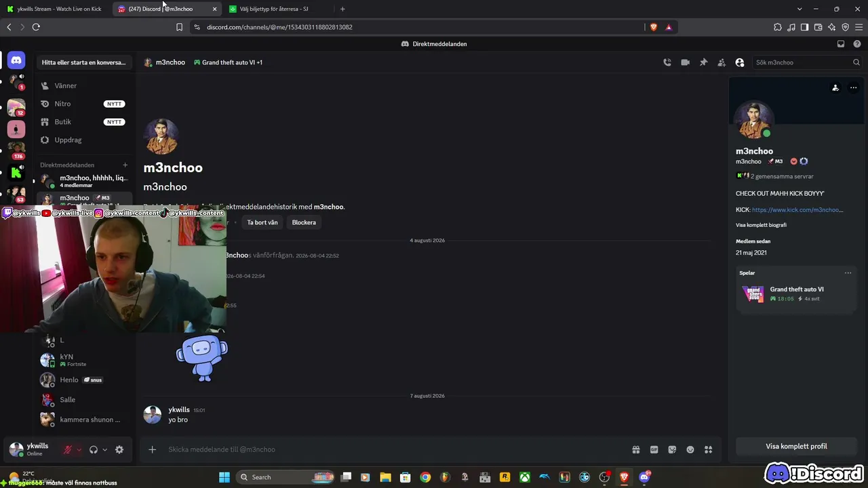Open the pink server icon
This screenshot has height=488, width=868.
(x=16, y=129)
